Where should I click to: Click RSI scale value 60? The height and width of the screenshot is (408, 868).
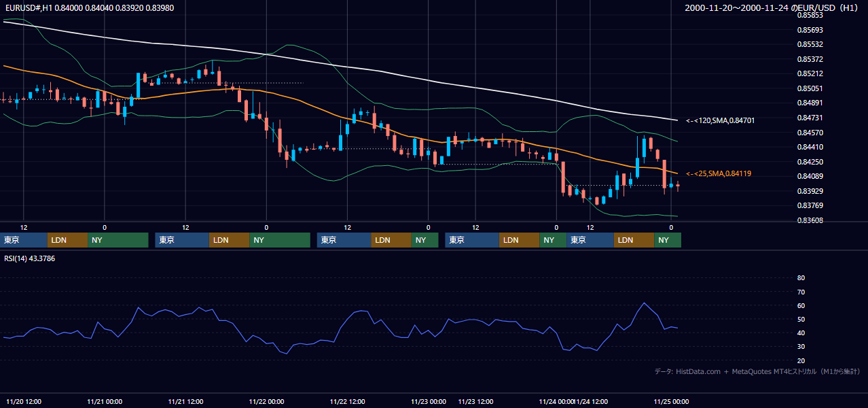[801, 305]
